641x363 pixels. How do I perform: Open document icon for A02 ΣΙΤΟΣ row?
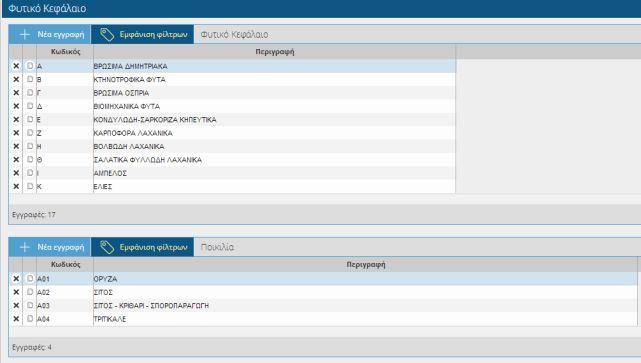click(30, 291)
